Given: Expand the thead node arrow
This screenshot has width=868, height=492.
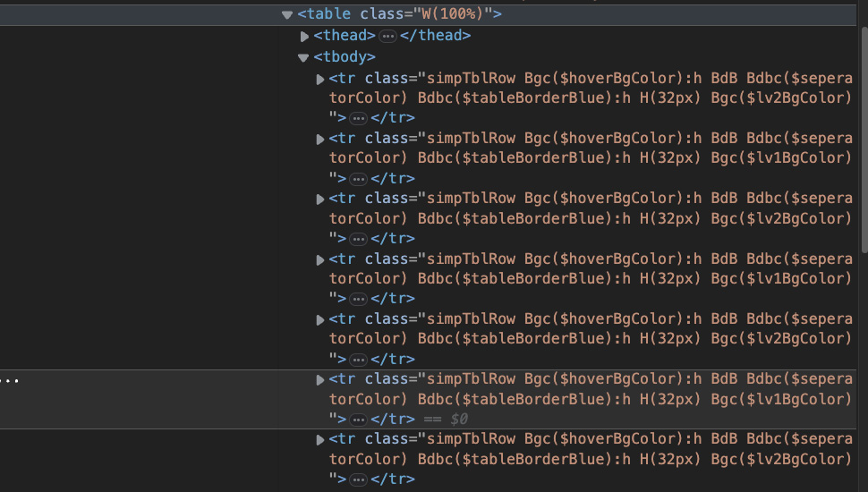Looking at the screenshot, I should point(304,37).
